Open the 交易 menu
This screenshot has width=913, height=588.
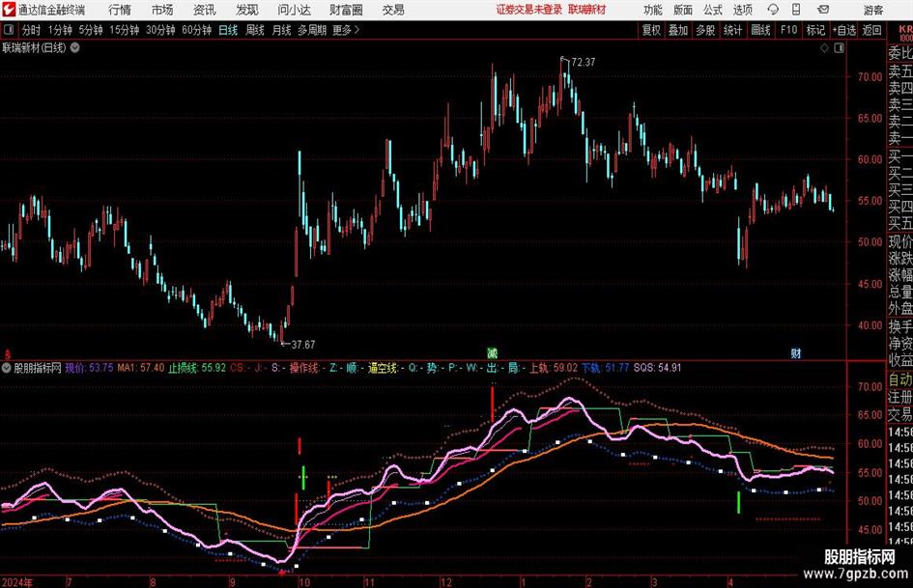pos(393,10)
